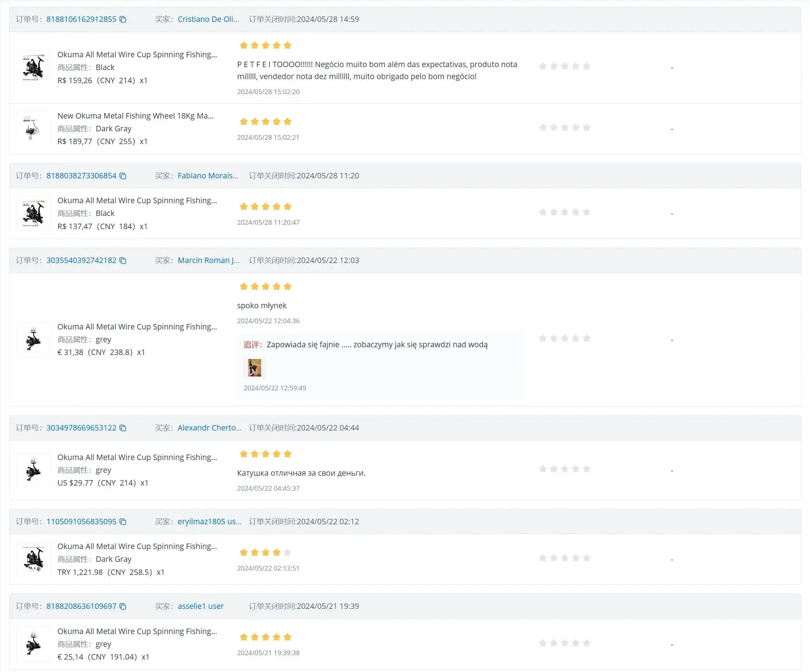View buyer eryilmaz1805 us... details
Viewport: 810px width, 672px height.
[x=209, y=522]
